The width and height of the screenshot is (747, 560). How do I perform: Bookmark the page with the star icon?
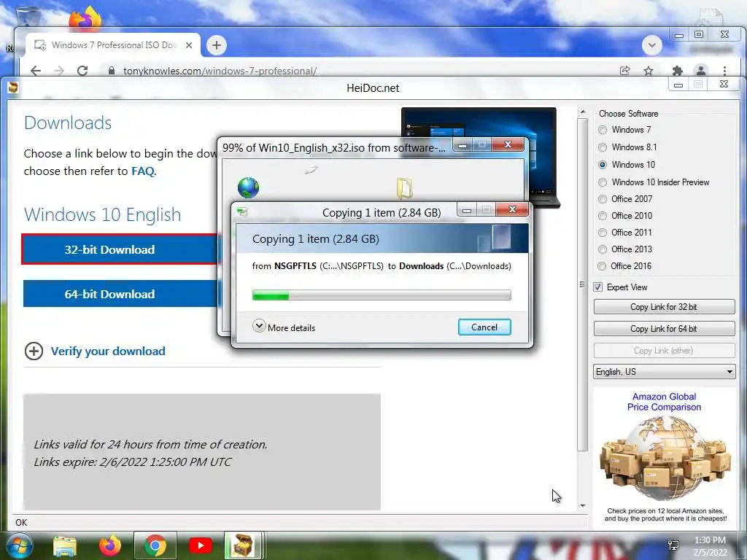pyautogui.click(x=649, y=71)
